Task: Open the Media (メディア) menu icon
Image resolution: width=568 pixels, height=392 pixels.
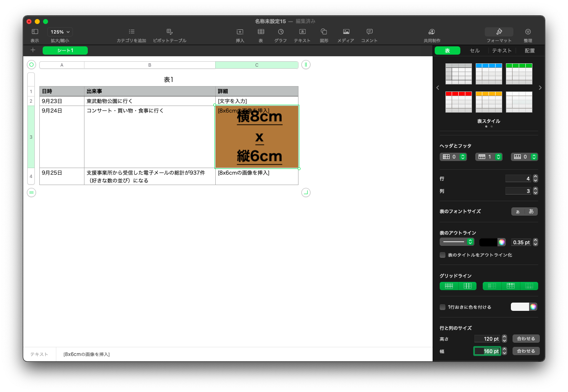Action: pos(346,32)
